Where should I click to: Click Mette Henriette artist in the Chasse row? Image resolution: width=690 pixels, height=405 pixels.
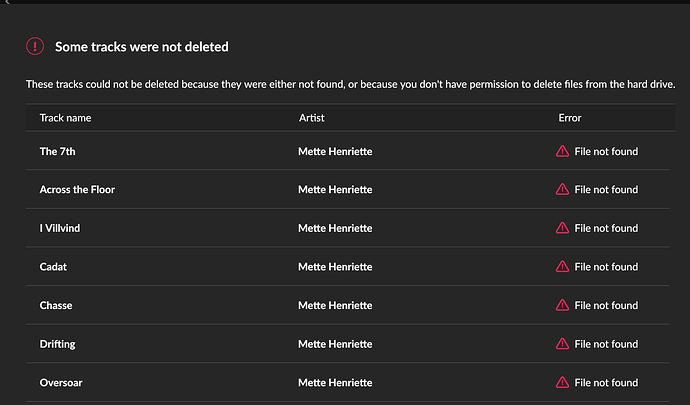(x=335, y=306)
